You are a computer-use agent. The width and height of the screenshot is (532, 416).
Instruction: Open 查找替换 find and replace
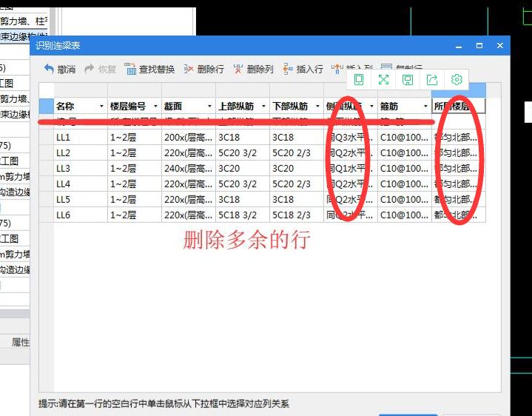point(149,69)
